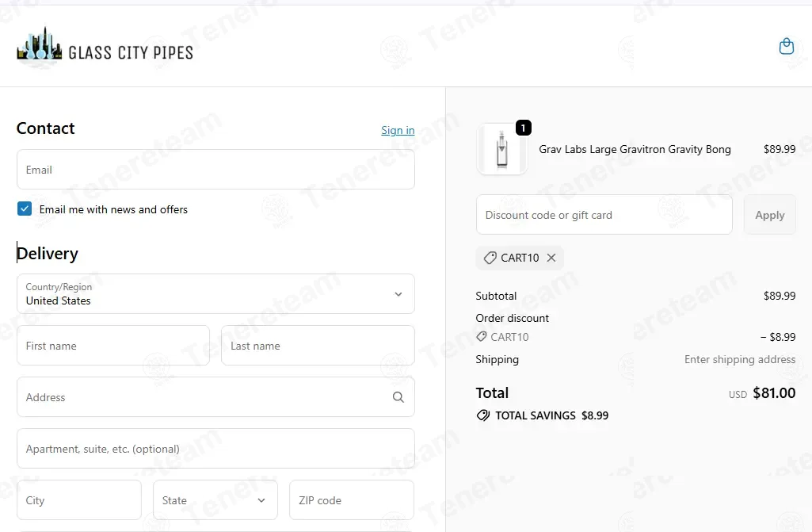Select the Apartment, suite, etc. field
The height and width of the screenshot is (532, 812).
(215, 449)
